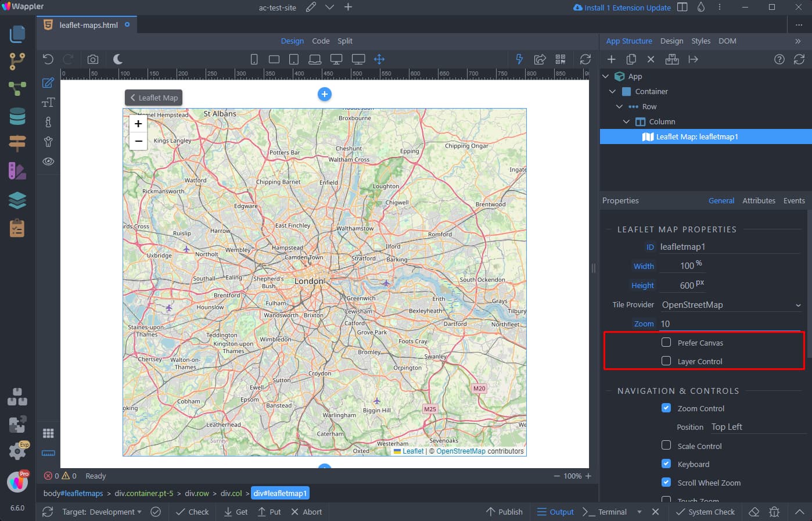The height and width of the screenshot is (521, 812).
Task: Switch to the Styles panel tab
Action: click(x=700, y=41)
